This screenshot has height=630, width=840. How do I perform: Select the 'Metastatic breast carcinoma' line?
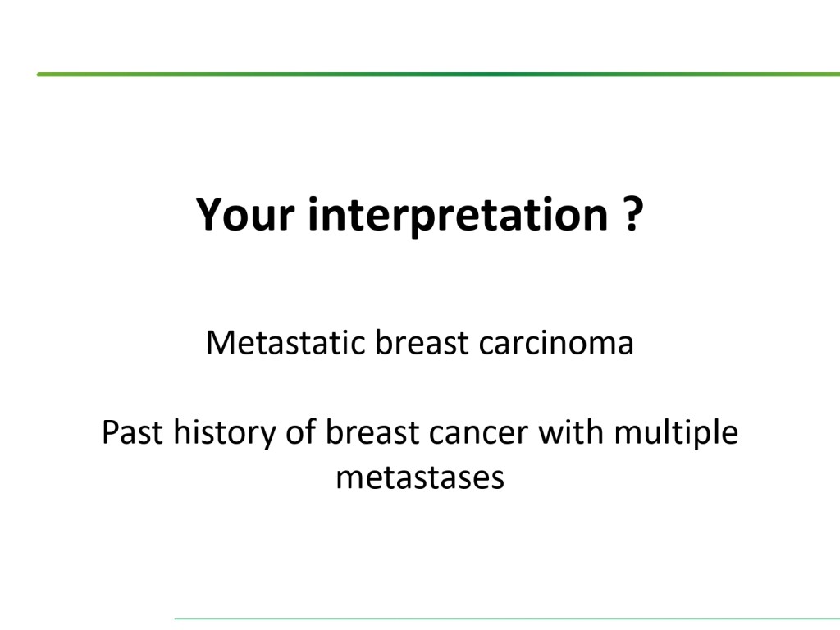coord(419,343)
